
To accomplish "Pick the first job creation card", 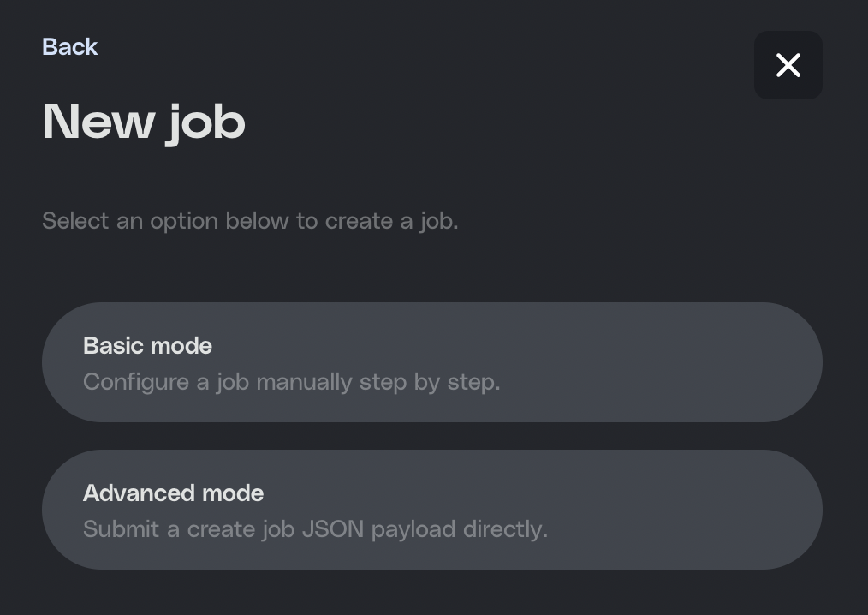I will pyautogui.click(x=431, y=362).
